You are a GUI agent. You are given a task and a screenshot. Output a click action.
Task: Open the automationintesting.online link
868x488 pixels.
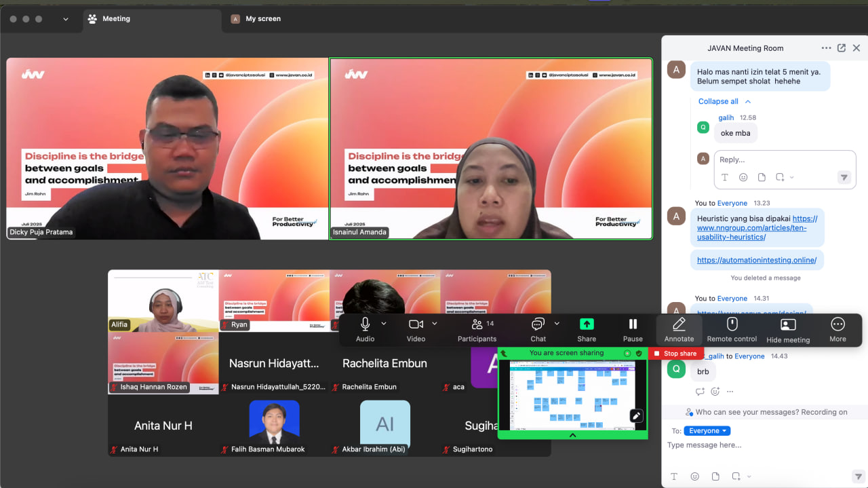(x=757, y=260)
